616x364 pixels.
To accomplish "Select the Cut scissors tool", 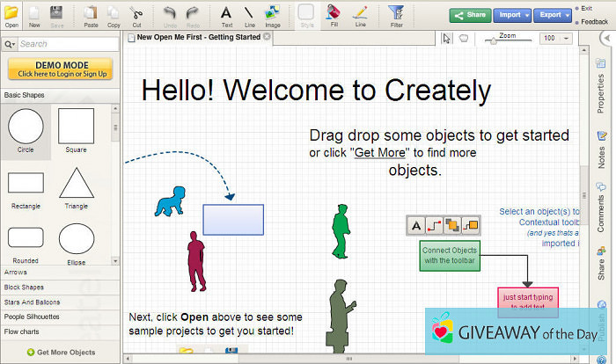I will 136,14.
